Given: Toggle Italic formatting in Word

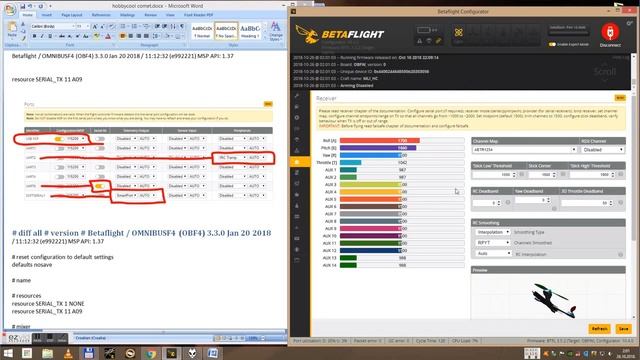Looking at the screenshot, I should pos(42,36).
